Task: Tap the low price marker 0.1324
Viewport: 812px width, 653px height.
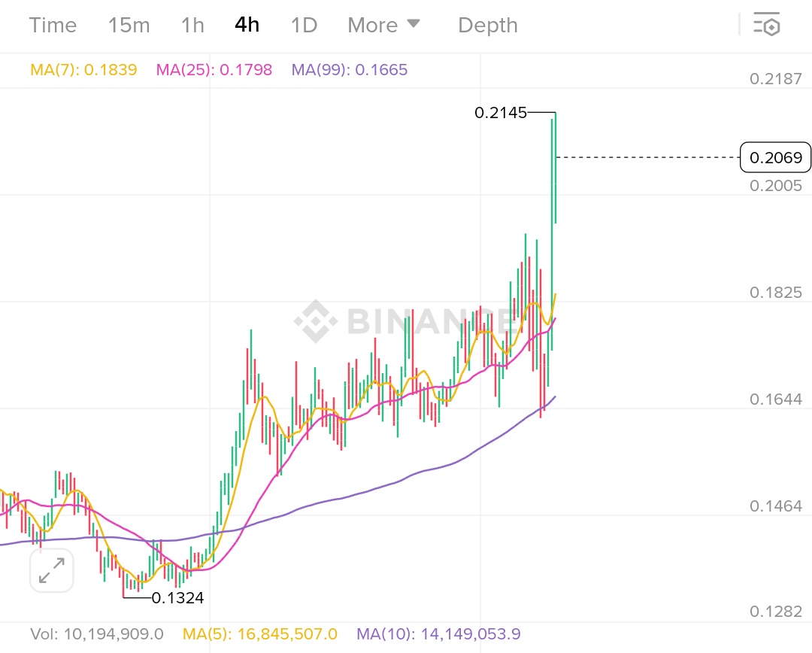Action: [177, 597]
